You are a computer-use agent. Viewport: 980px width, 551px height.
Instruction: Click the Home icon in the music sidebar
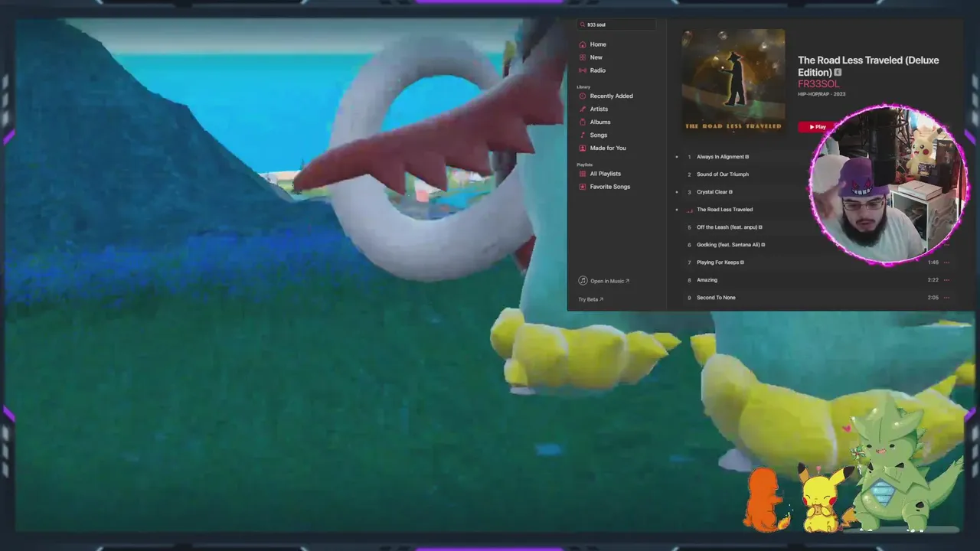point(583,44)
